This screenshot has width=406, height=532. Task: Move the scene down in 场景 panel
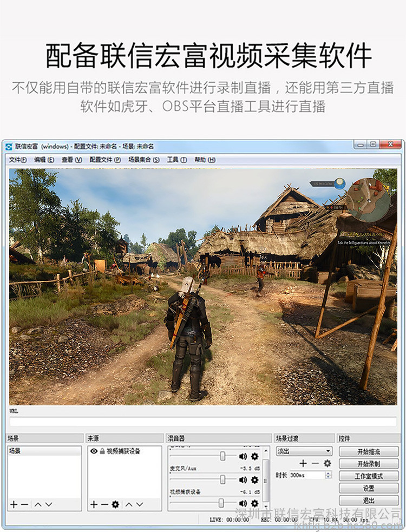pyautogui.click(x=49, y=504)
